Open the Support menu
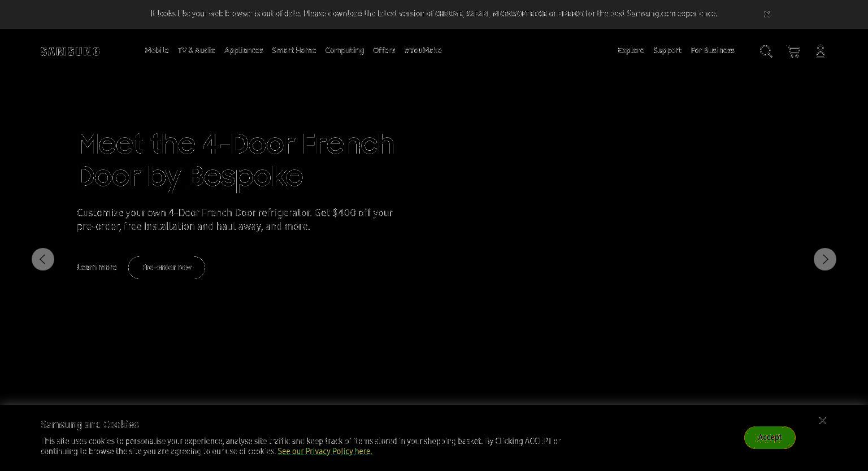Image resolution: width=868 pixels, height=471 pixels. coord(667,50)
